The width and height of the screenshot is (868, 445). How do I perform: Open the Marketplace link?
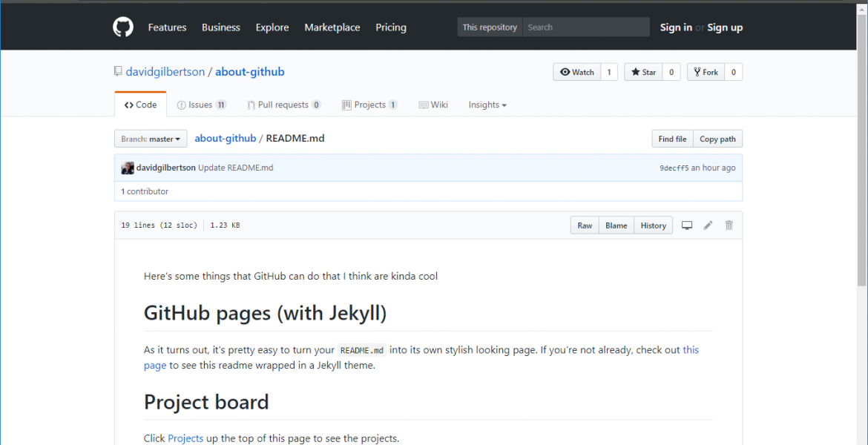coord(332,27)
